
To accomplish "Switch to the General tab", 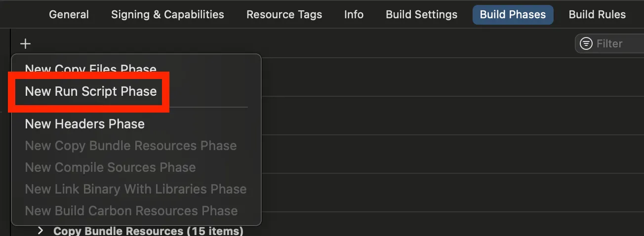I will pos(69,15).
